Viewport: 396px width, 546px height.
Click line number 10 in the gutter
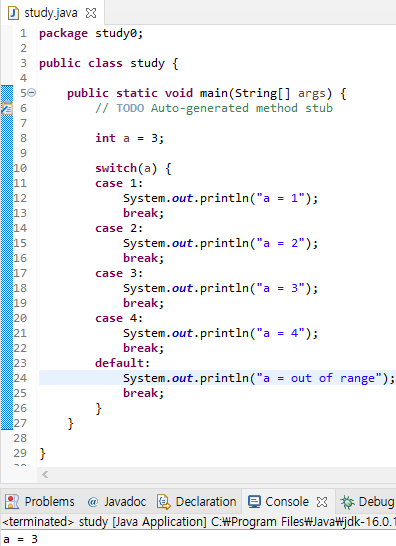point(20,168)
